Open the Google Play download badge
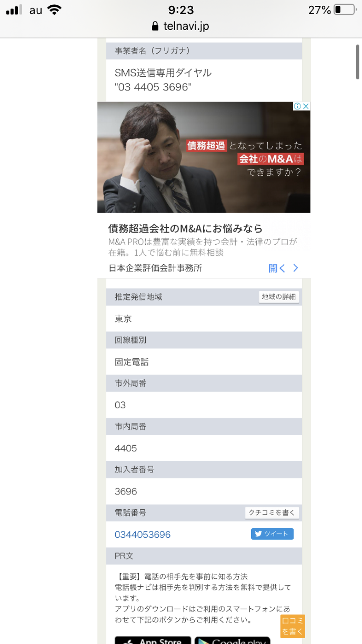 click(232, 640)
